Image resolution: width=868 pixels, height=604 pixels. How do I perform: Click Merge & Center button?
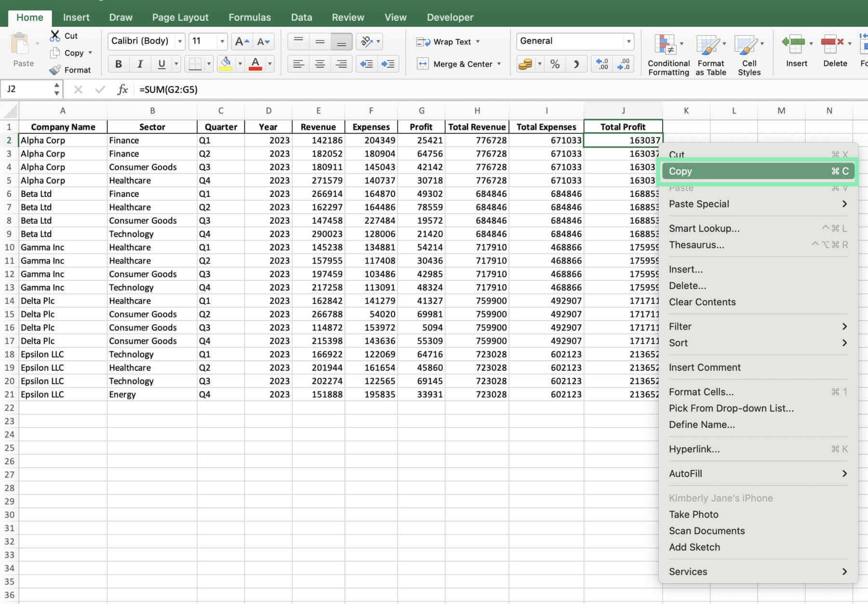(x=454, y=64)
